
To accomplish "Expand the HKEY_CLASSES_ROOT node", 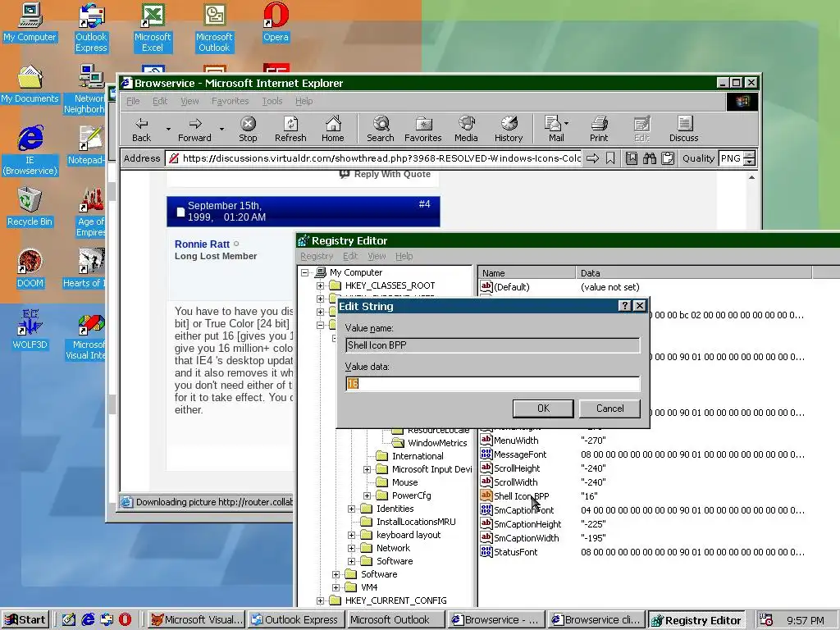I will [x=321, y=285].
